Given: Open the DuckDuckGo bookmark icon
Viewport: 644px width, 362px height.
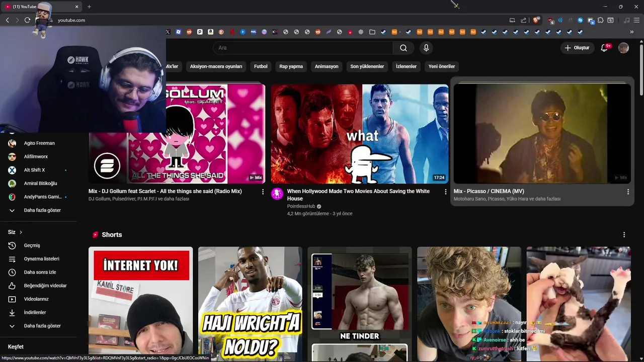Looking at the screenshot, I should tap(221, 32).
